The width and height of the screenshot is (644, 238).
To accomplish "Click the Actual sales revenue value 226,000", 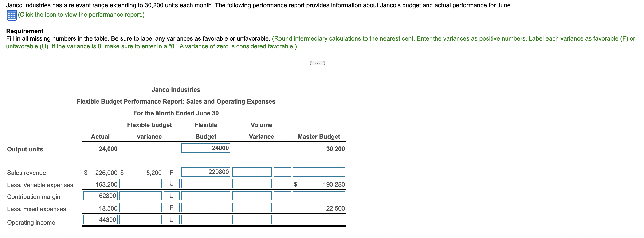I will 106,173.
